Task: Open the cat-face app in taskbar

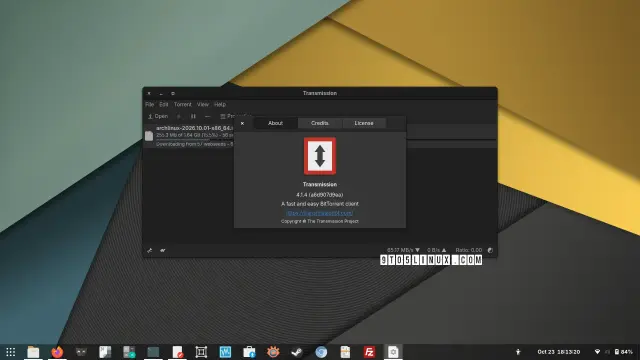Action: coord(81,352)
